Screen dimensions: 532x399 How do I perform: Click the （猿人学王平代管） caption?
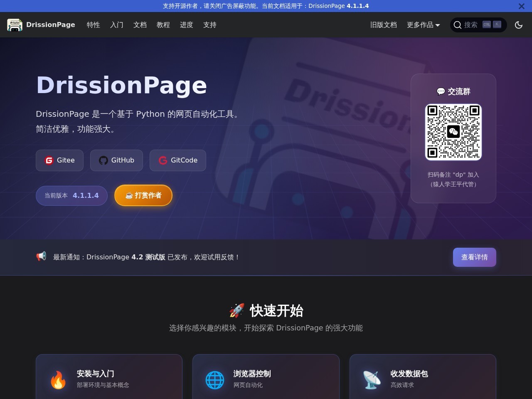(x=453, y=184)
